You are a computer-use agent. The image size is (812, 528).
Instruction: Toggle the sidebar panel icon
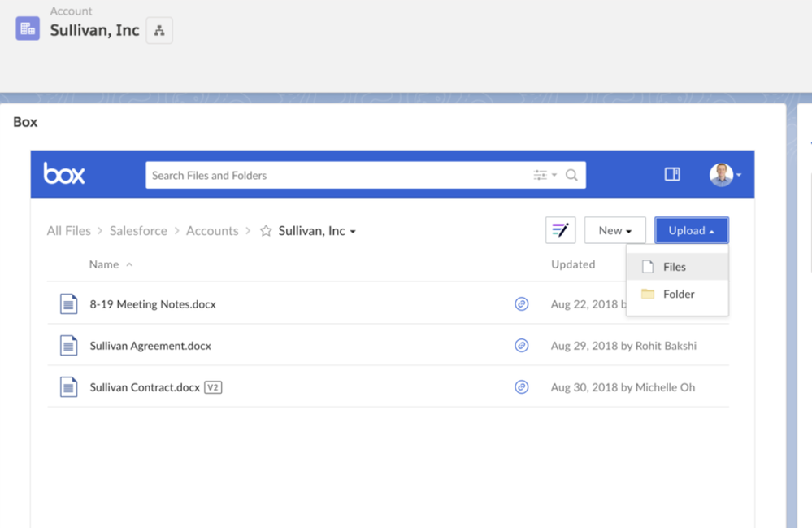click(672, 174)
